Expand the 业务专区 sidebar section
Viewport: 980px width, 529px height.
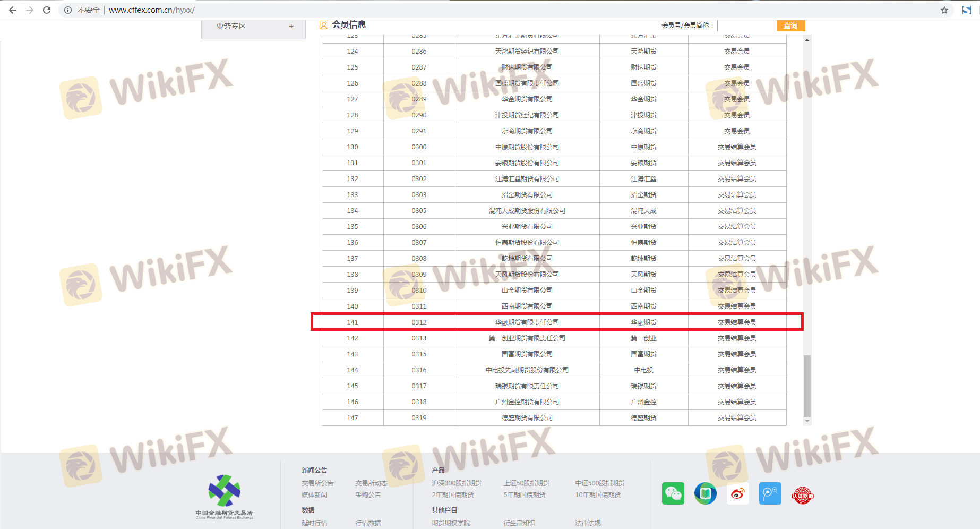[291, 26]
